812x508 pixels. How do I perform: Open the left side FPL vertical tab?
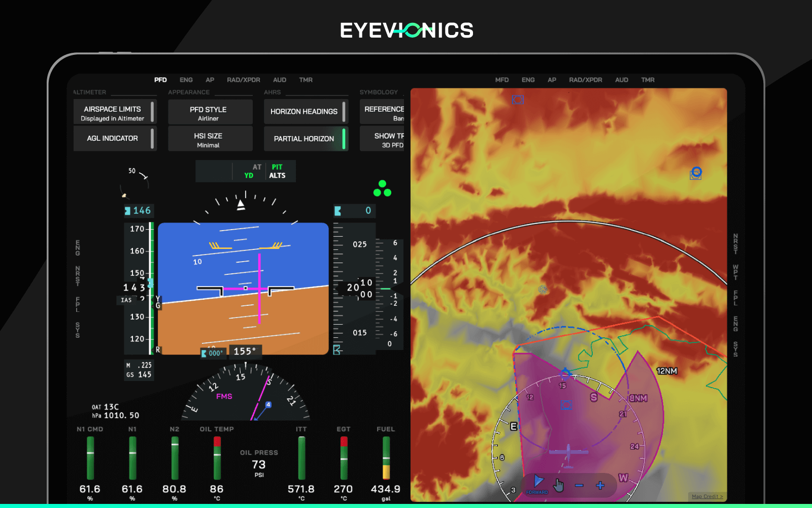tap(78, 304)
